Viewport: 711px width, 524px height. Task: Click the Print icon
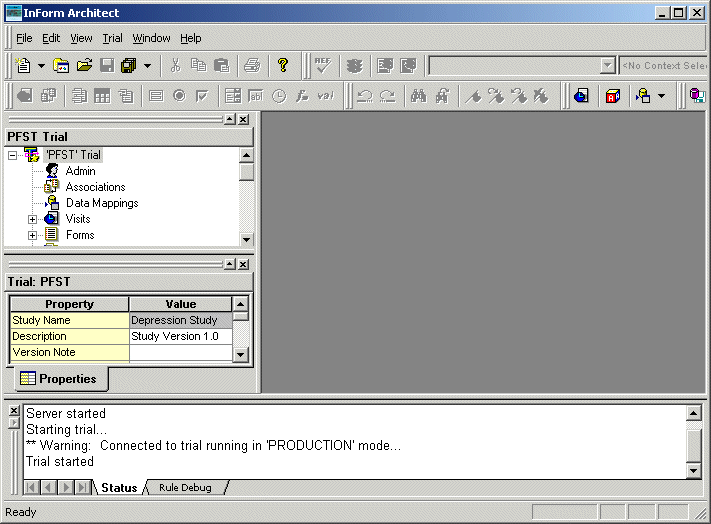[x=252, y=66]
